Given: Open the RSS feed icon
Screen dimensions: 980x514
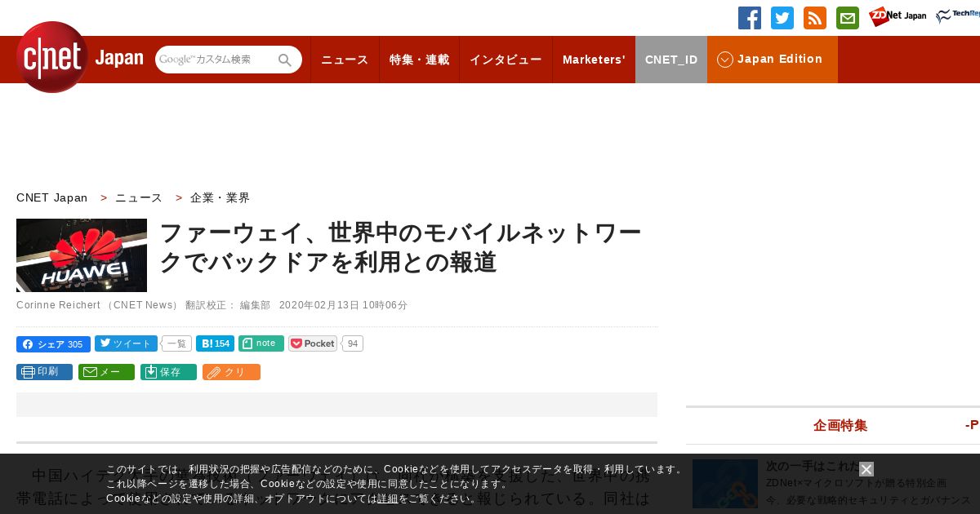Looking at the screenshot, I should [x=815, y=18].
